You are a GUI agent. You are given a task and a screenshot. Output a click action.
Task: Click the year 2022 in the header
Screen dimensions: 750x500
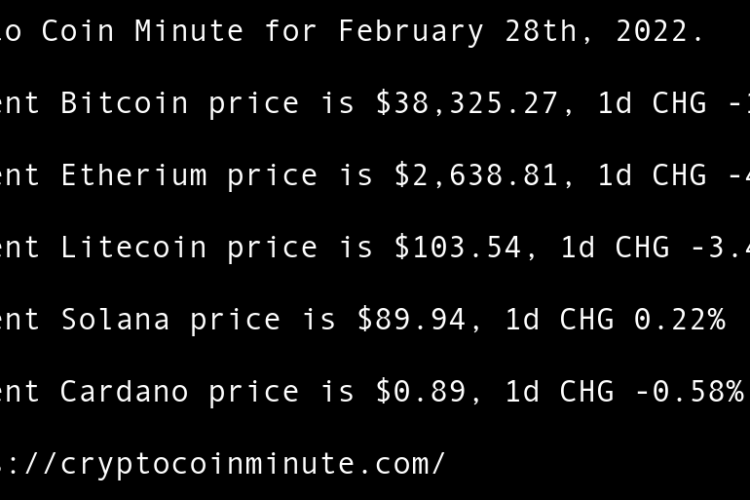[x=653, y=31]
